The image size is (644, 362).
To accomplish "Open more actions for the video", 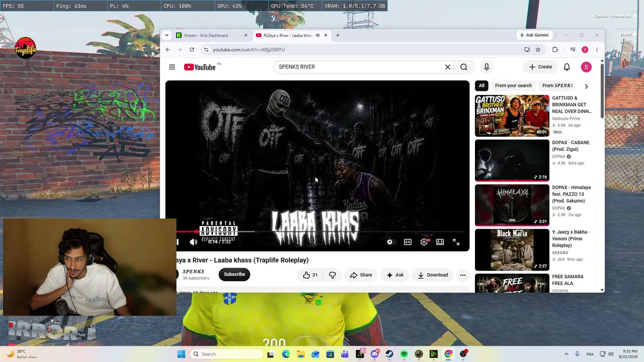I will 463,275.
